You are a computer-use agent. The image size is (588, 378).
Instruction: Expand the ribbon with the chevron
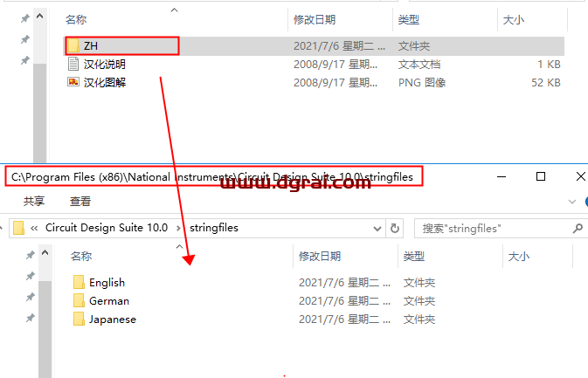point(572,202)
